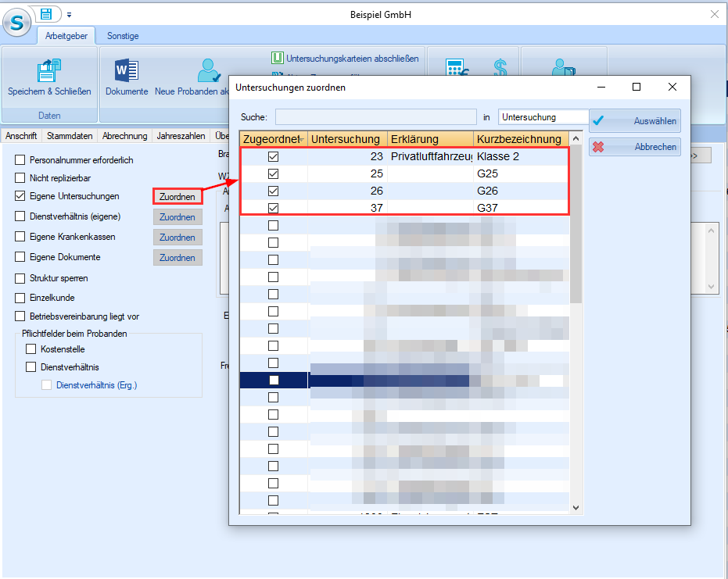This screenshot has height=579, width=728.
Task: Switch to Stammdaten tab
Action: (70, 136)
